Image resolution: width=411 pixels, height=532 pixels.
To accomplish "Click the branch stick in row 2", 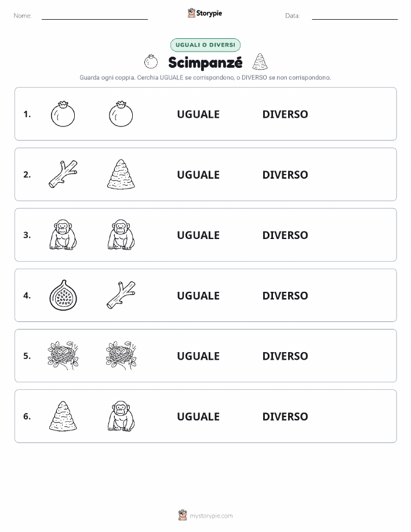I will pos(63,175).
